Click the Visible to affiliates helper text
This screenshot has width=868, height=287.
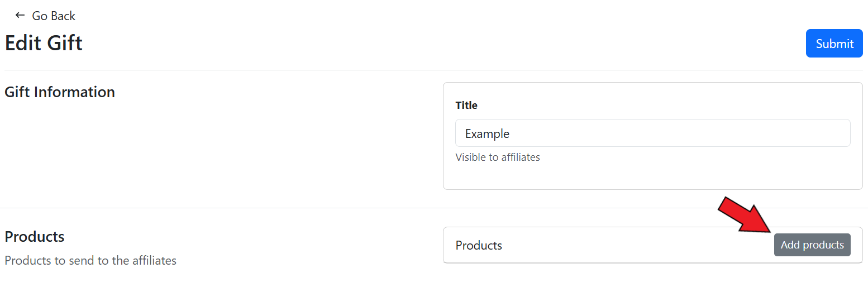coord(498,157)
